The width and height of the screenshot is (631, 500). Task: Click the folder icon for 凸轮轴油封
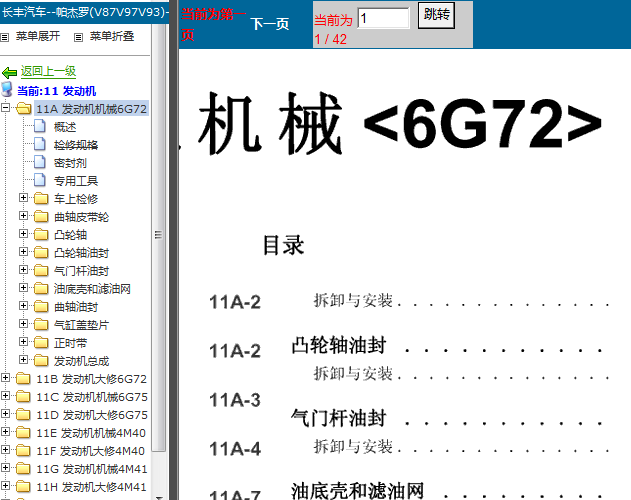click(41, 252)
